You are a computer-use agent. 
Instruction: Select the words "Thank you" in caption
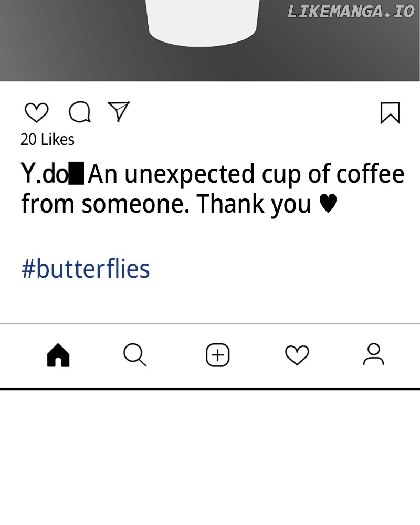point(254,204)
